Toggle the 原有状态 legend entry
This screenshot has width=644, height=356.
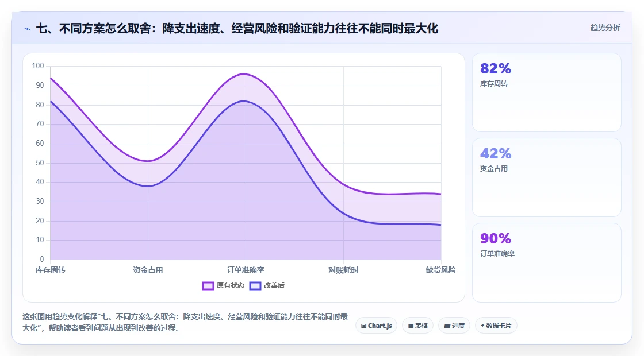point(224,285)
